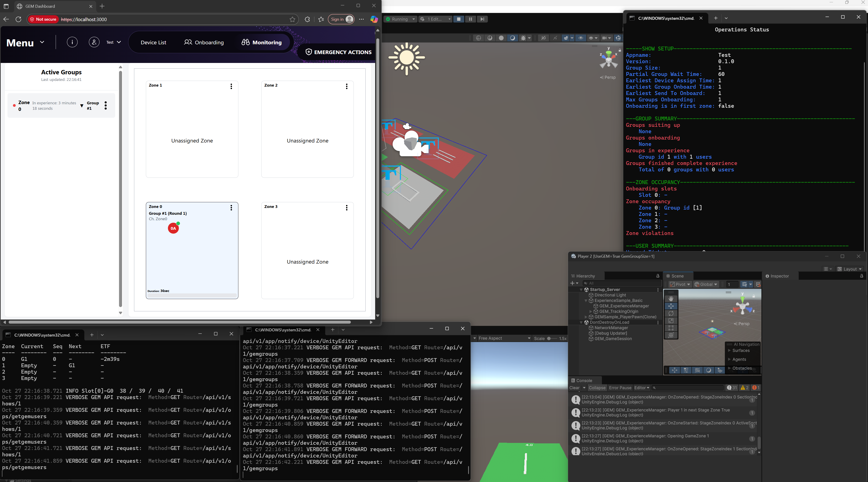Viewport: 868px width, 482px height.
Task: Toggle Collapse in the Console panel
Action: click(597, 388)
